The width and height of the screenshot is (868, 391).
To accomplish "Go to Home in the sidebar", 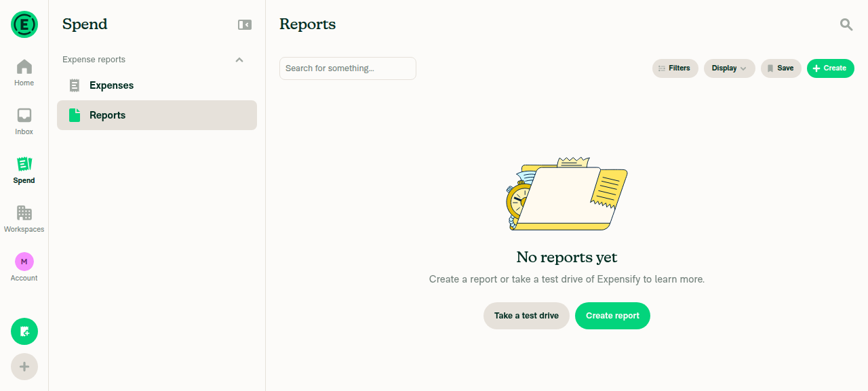I will pyautogui.click(x=24, y=73).
